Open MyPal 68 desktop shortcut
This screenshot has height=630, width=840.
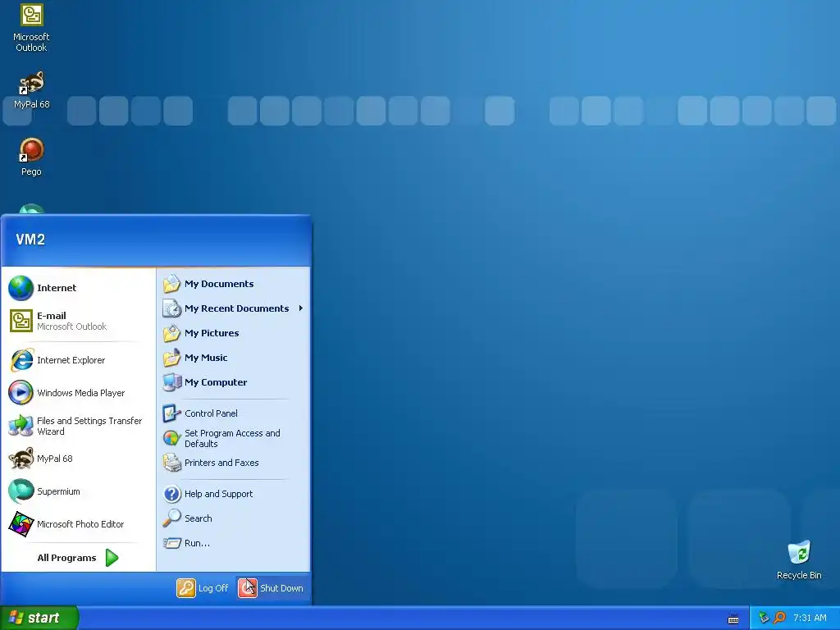32,90
